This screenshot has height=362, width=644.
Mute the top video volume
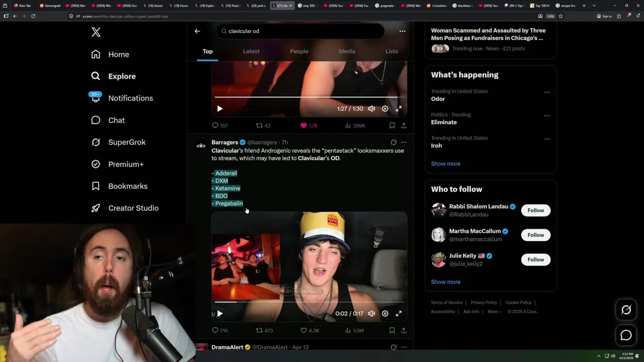pyautogui.click(x=371, y=109)
